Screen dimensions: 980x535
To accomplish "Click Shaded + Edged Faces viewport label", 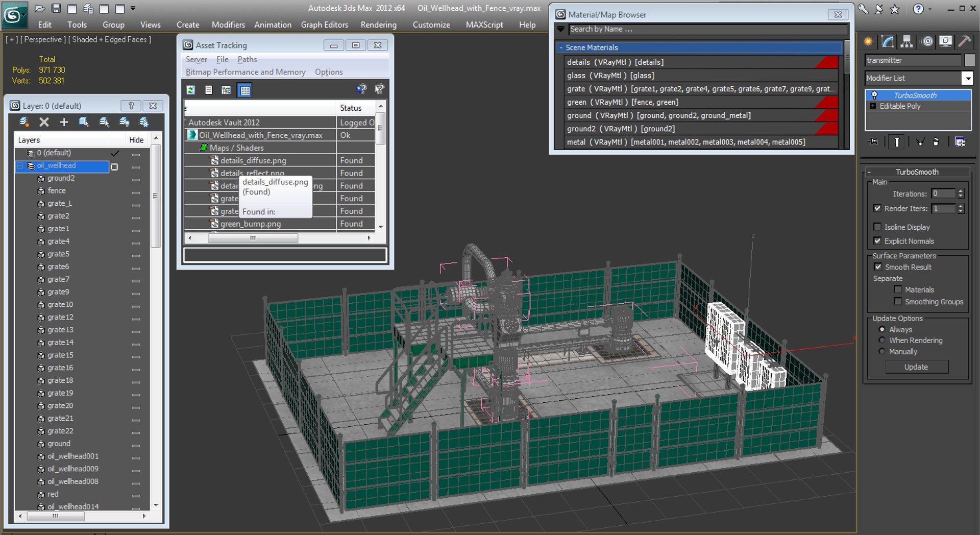I will coord(109,40).
